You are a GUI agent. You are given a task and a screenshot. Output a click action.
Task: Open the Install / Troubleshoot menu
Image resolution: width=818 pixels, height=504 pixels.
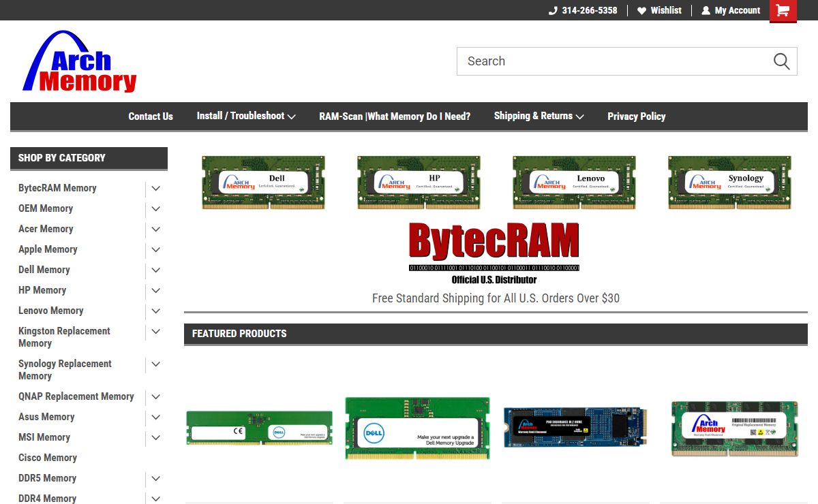pos(246,116)
